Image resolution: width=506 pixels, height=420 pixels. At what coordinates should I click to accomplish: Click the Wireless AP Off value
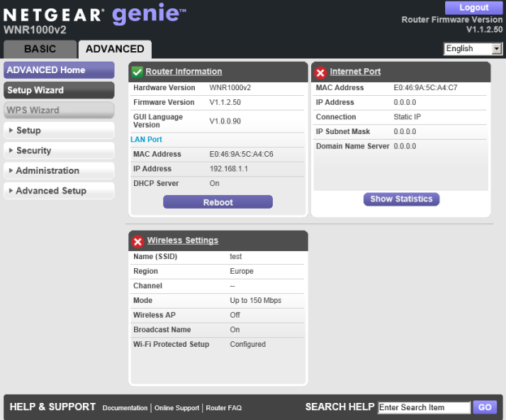tap(235, 315)
